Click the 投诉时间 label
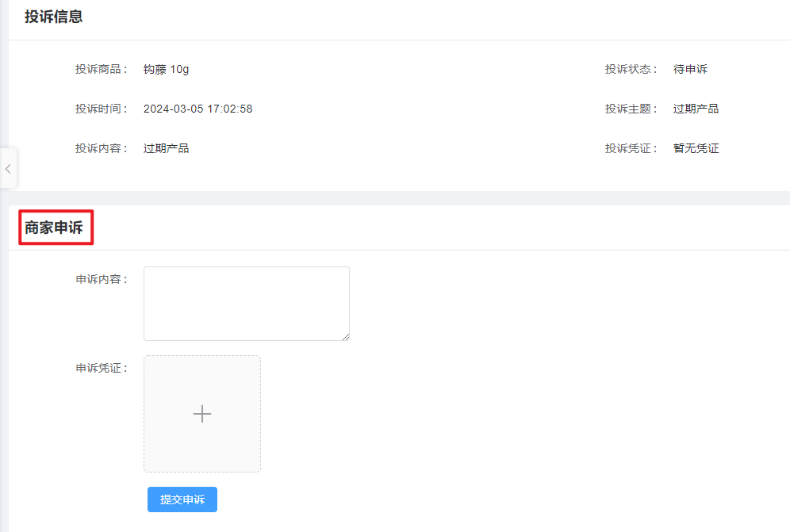Image resolution: width=790 pixels, height=532 pixels. click(x=102, y=109)
